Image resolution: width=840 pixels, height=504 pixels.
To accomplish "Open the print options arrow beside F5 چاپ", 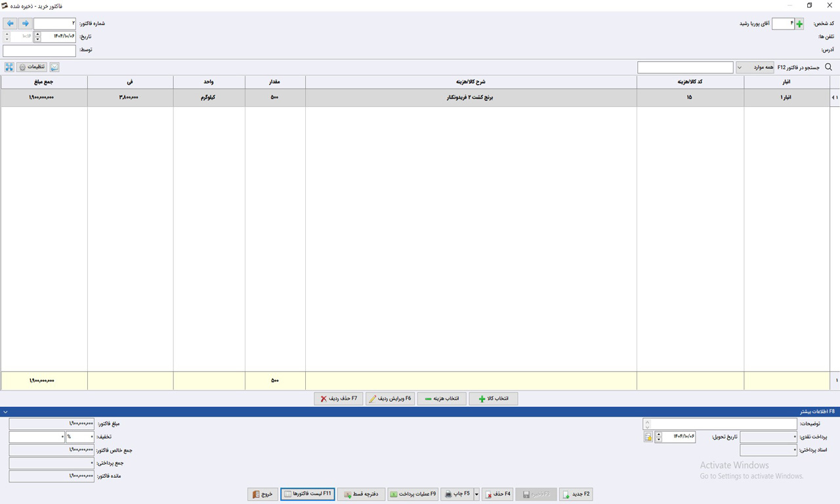I will 477,494.
